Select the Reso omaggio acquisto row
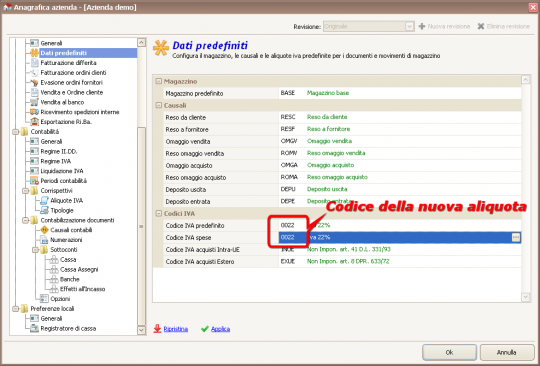 [x=342, y=178]
